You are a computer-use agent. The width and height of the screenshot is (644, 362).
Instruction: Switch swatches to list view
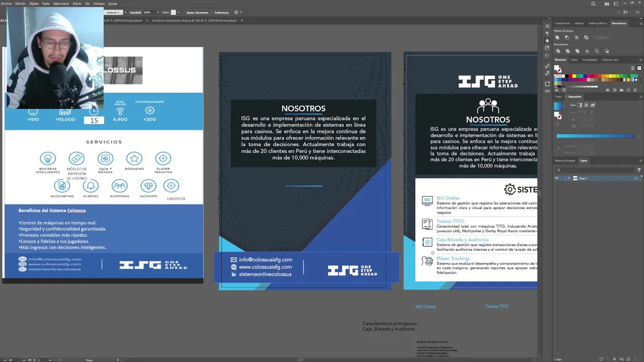632,68
